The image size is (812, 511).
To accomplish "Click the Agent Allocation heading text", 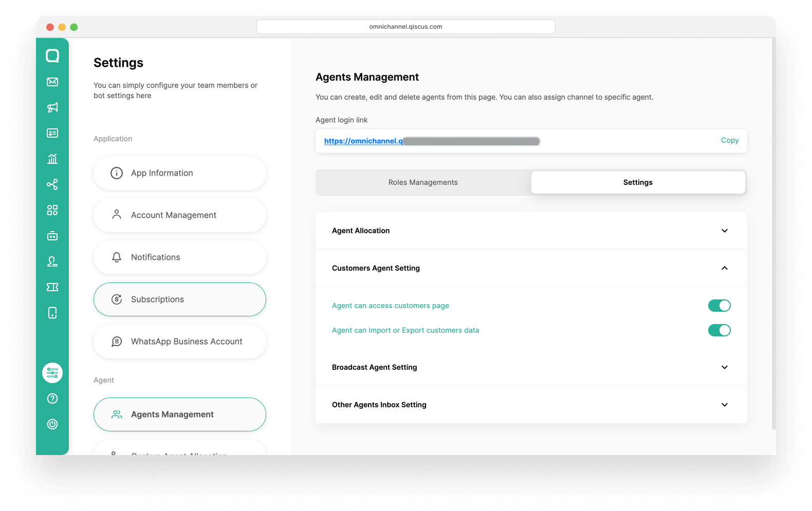I will (361, 231).
